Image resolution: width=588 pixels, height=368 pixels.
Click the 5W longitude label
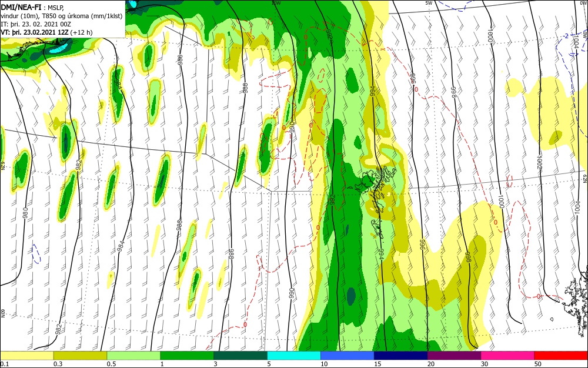(429, 2)
